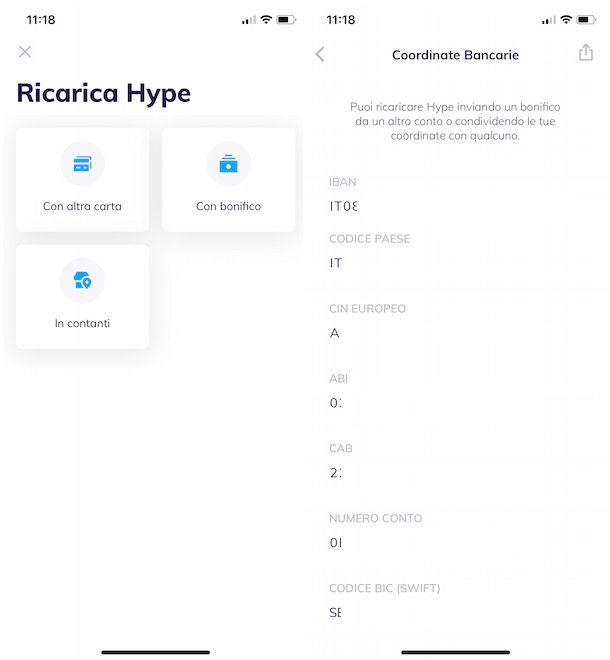Image resolution: width=610 pixels, height=660 pixels.
Task: Tap the Wi-Fi icon in right status bar
Action: (566, 20)
